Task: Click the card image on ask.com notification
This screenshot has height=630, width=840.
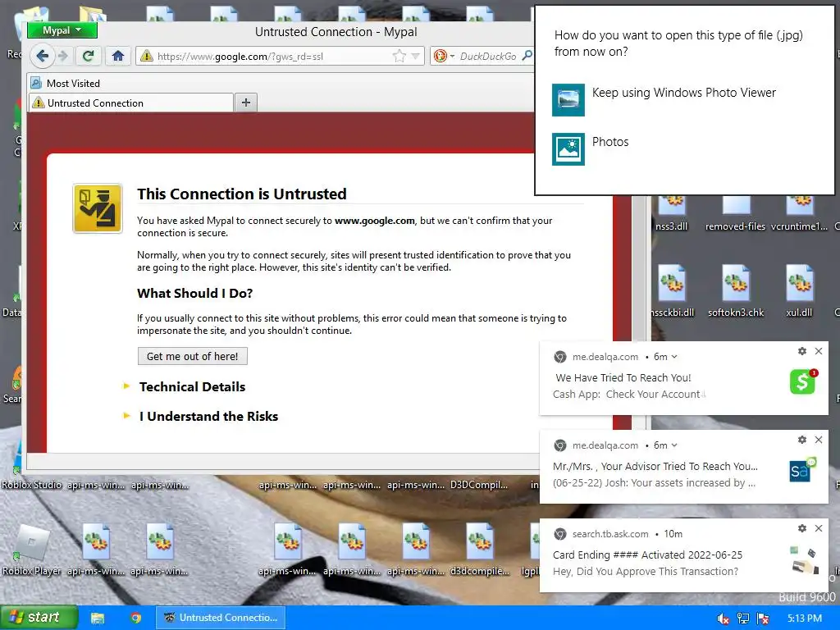Action: (x=804, y=559)
